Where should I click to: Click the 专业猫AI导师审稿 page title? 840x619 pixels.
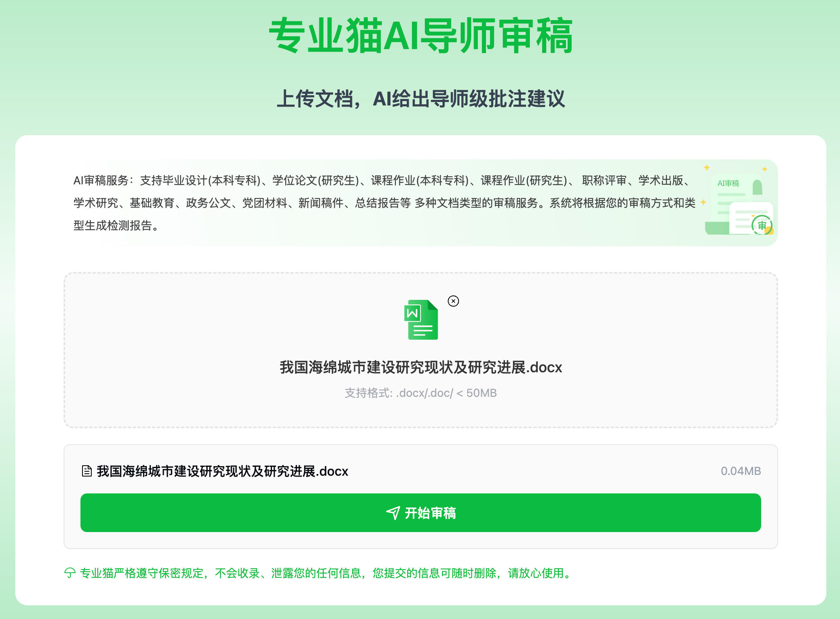[420, 36]
